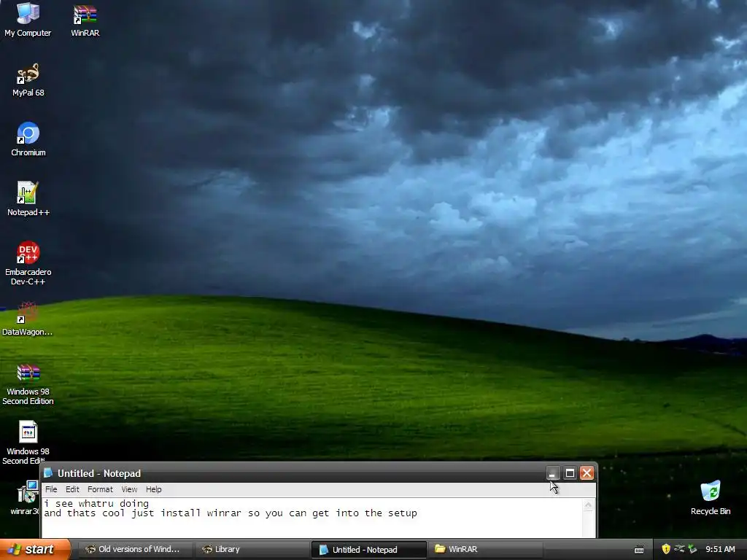Click the network connection tray icon

(x=679, y=549)
